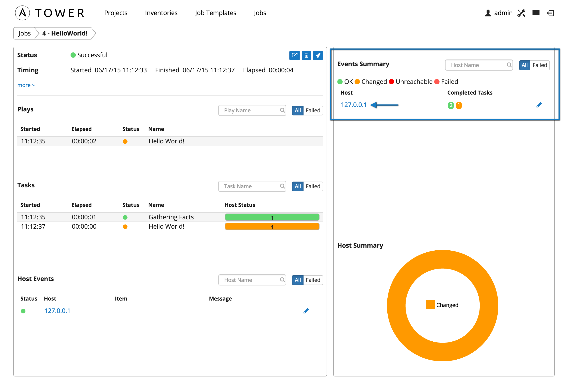The width and height of the screenshot is (568, 392).
Task: Select Failed filter in Events Summary
Action: pos(540,65)
